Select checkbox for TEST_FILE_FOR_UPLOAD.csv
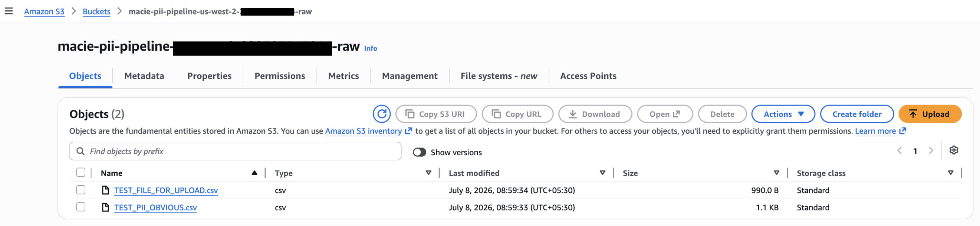 point(80,190)
